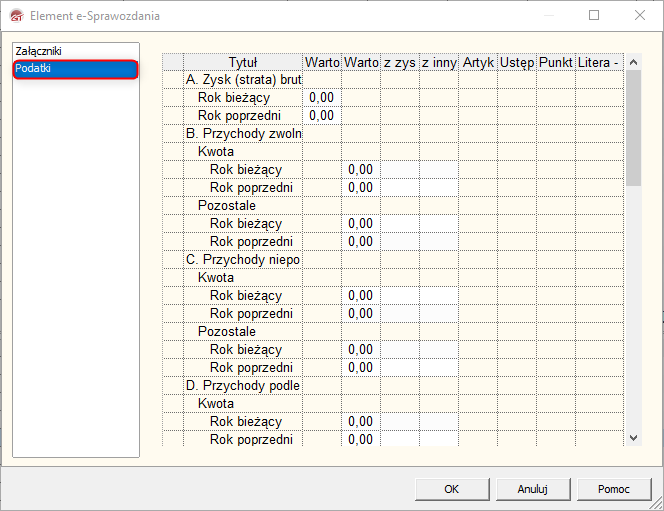Select row B. Przychody zwoln

point(243,134)
